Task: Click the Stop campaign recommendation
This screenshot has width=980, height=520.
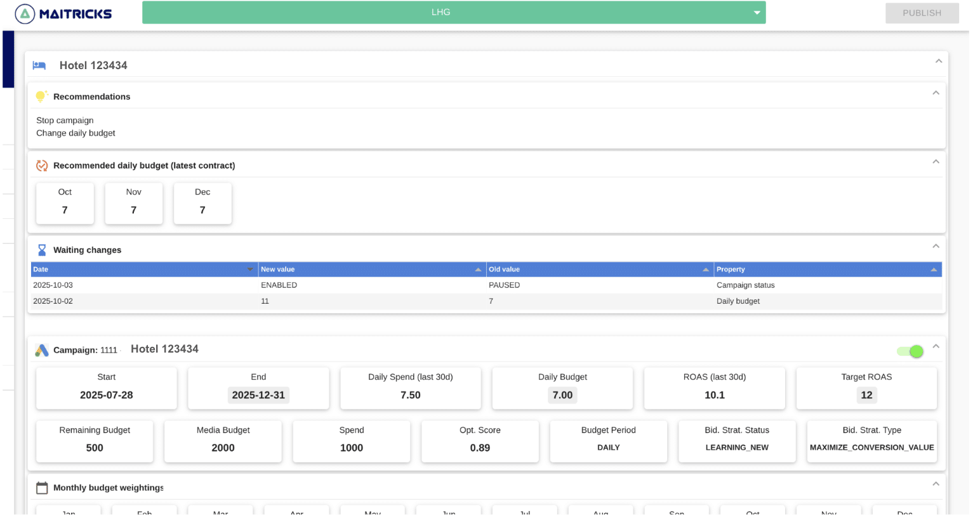Action: [65, 120]
